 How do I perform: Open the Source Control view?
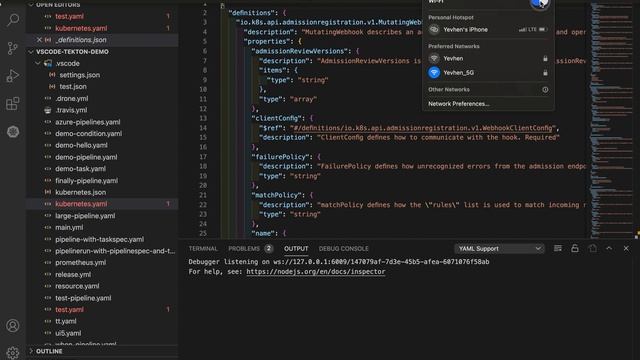[13, 48]
